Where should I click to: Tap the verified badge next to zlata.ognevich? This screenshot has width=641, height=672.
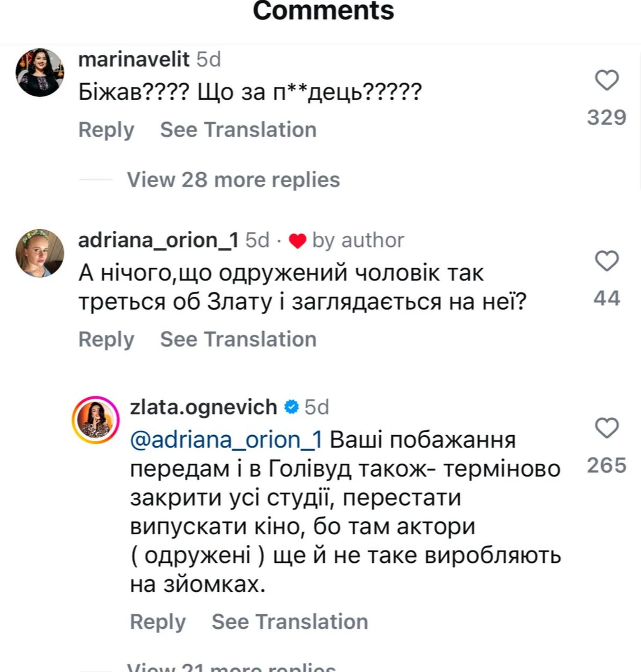tap(292, 407)
